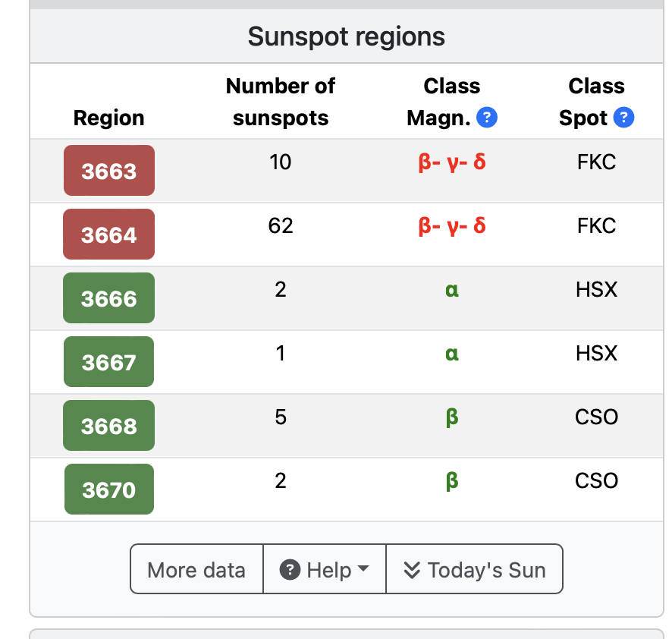Image resolution: width=672 pixels, height=639 pixels.
Task: Click the double chevron icon in Today's Sun
Action: (x=412, y=570)
